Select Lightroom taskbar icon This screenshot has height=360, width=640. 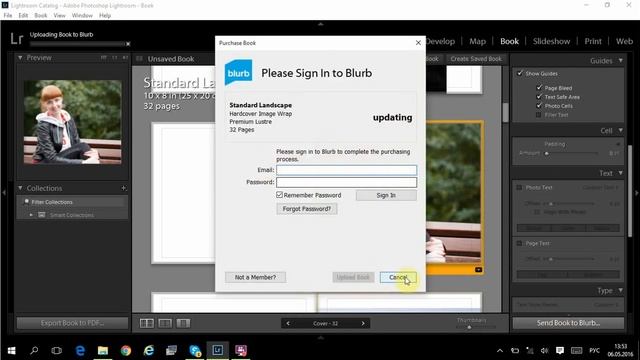coord(218,350)
